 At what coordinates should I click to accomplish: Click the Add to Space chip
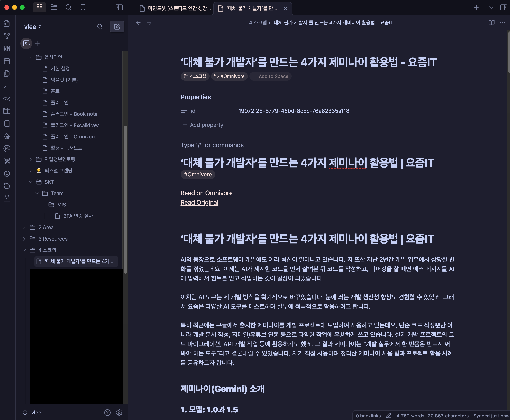[270, 76]
